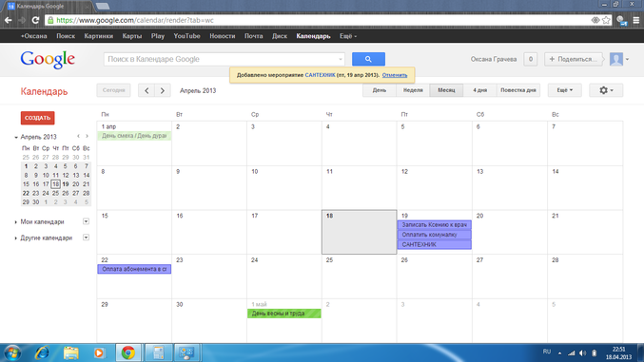Click the user profile avatar icon

pos(616,59)
